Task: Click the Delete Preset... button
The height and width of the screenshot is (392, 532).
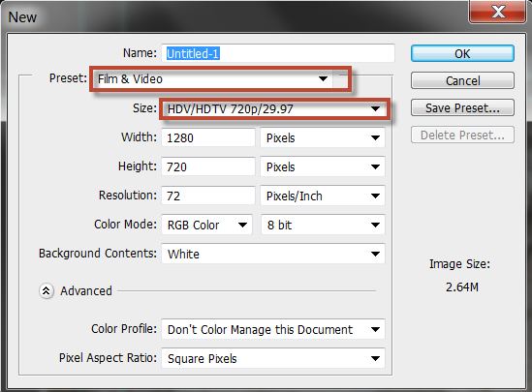Action: (x=462, y=135)
